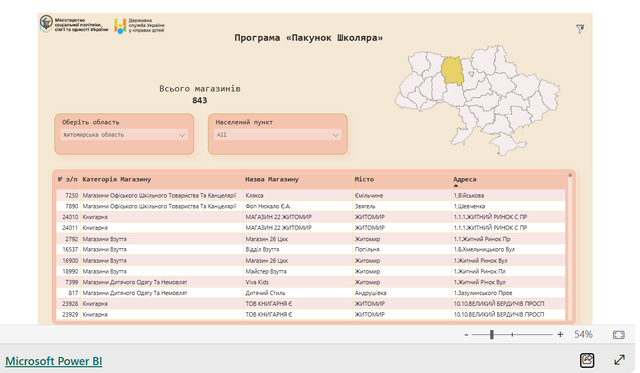Open the Населений пункт dropdown
The width and height of the screenshot is (640, 373).
pyautogui.click(x=278, y=135)
